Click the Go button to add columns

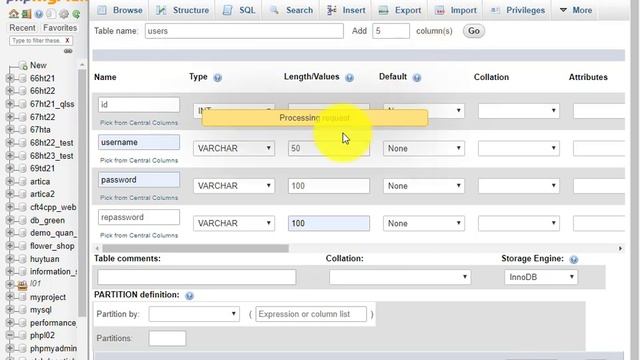(x=473, y=31)
